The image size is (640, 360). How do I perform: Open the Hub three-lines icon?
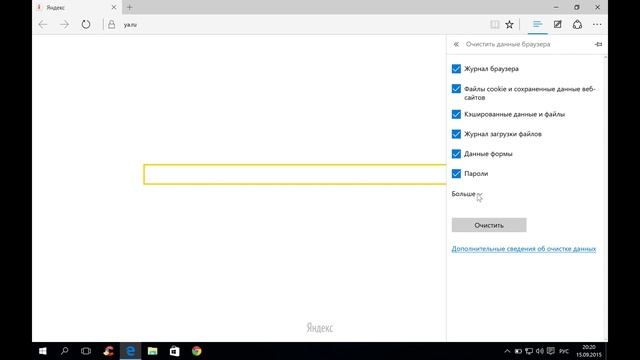tap(538, 24)
